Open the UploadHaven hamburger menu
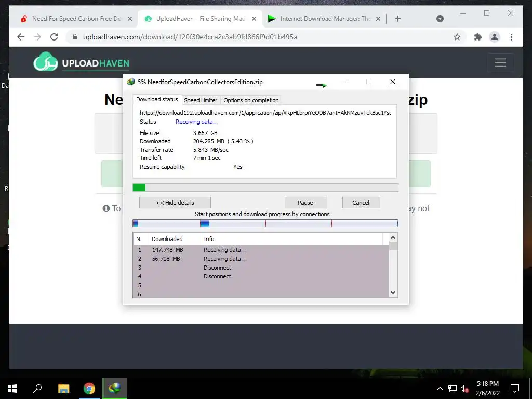 [x=500, y=62]
